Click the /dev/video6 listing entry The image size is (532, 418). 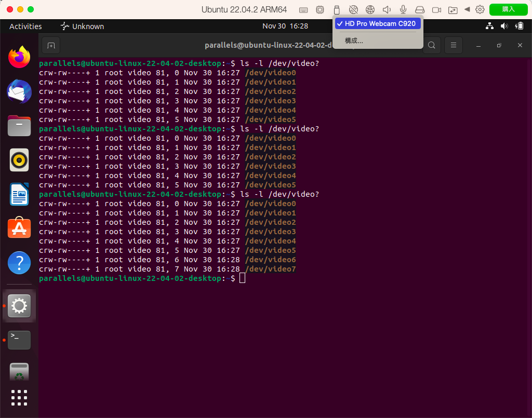tap(270, 260)
